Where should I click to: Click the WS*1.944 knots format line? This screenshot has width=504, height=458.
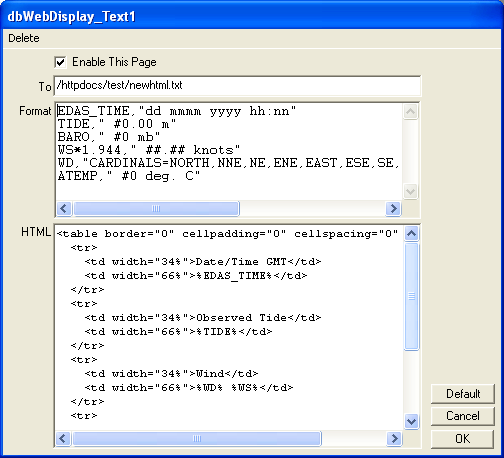[149, 150]
